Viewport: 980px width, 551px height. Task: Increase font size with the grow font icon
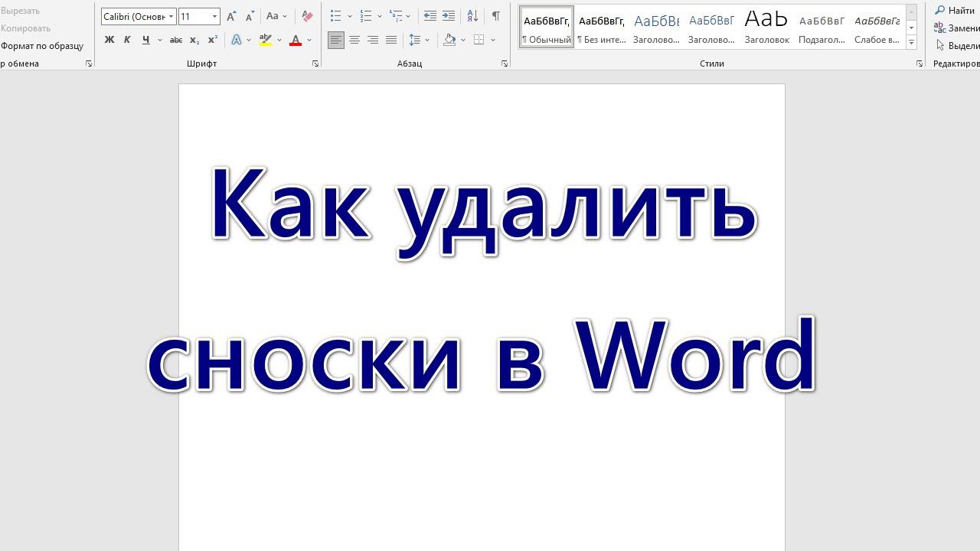231,16
